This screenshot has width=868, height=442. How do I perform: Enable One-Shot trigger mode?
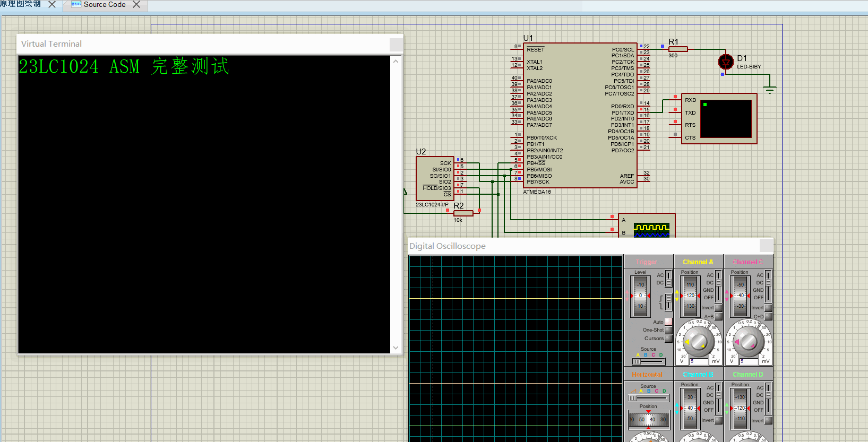point(668,330)
